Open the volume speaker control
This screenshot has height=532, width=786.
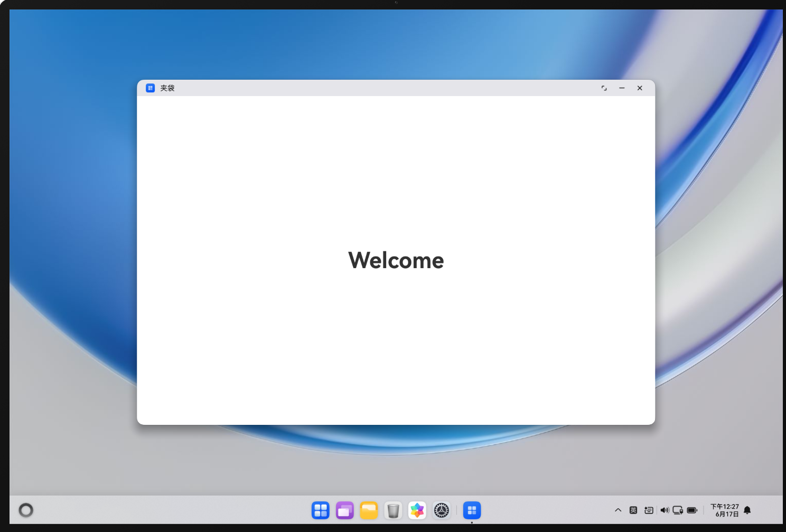(x=665, y=510)
